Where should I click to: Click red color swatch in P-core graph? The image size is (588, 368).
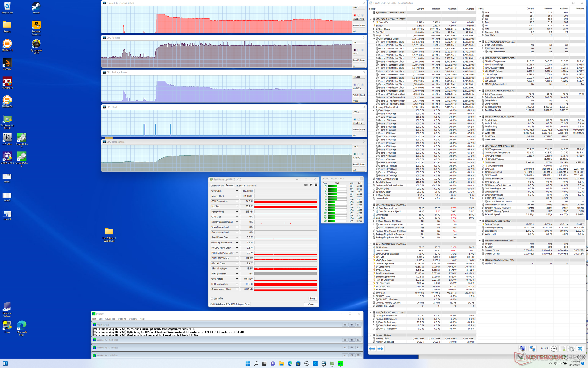click(355, 15)
